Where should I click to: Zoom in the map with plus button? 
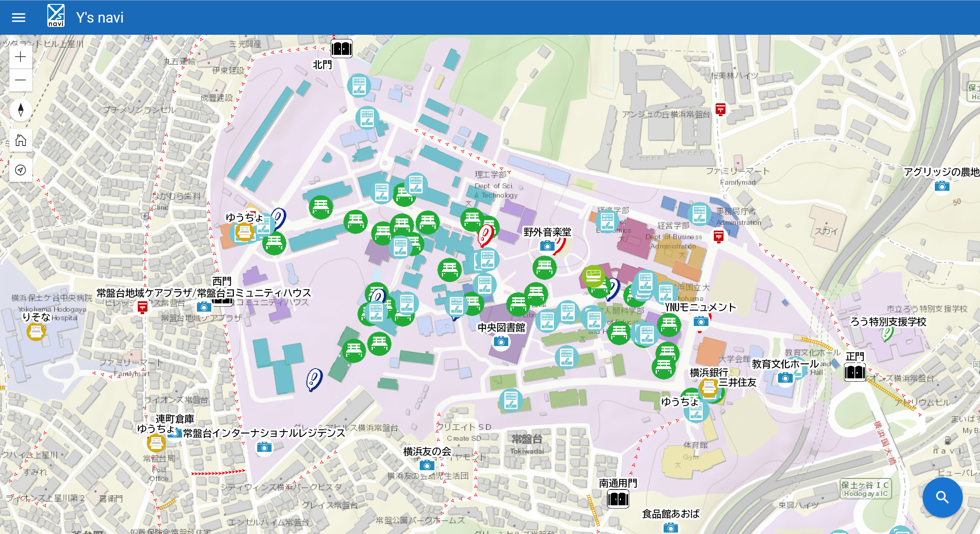click(20, 57)
